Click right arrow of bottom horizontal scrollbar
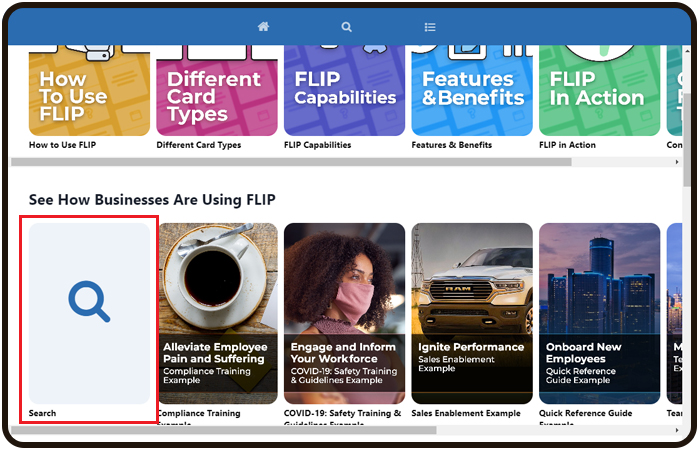700x450 pixels. pyautogui.click(x=677, y=430)
